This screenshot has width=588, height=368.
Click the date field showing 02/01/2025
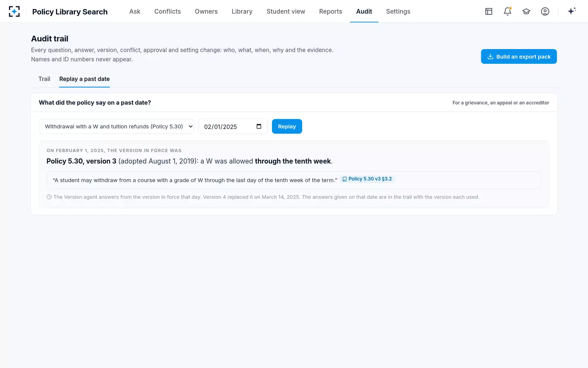(x=233, y=126)
